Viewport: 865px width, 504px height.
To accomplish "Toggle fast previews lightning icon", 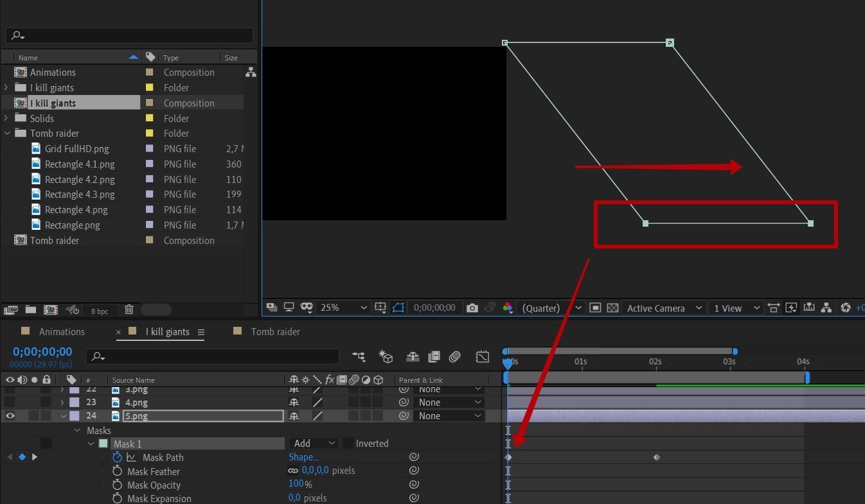I will coord(791,308).
